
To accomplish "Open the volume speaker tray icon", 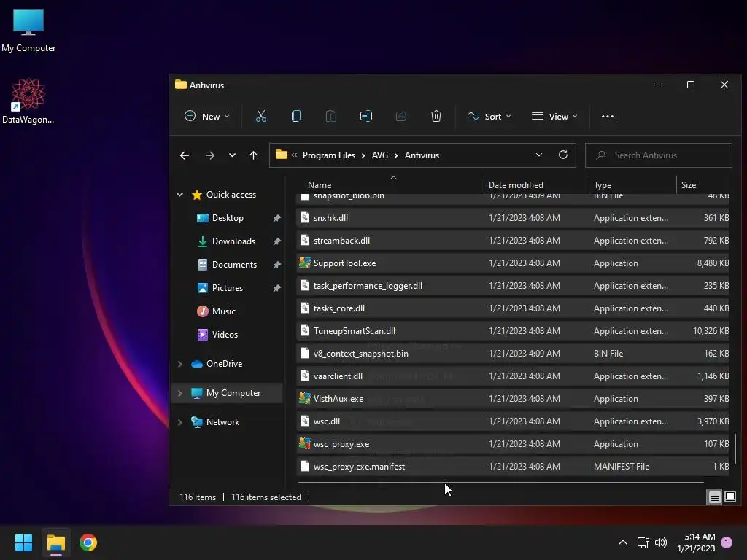I will tap(661, 542).
